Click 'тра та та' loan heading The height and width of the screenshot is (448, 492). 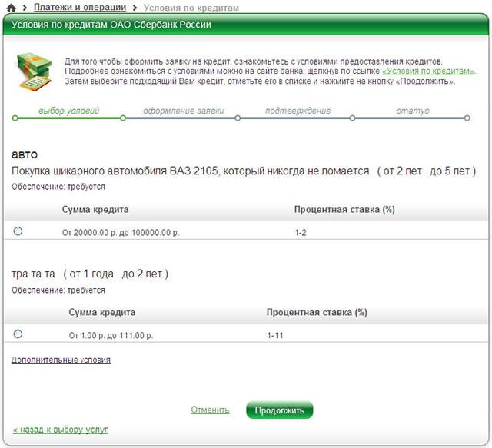(x=33, y=274)
